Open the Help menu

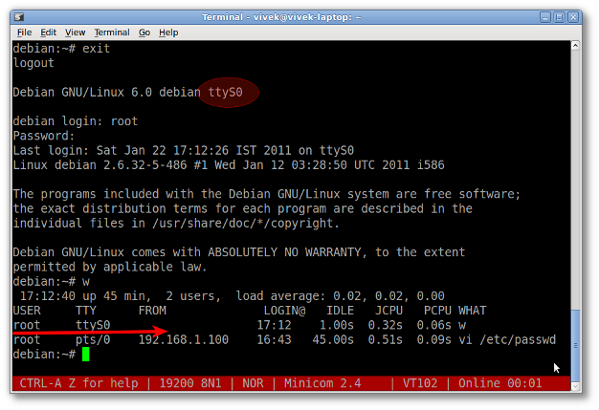[168, 32]
